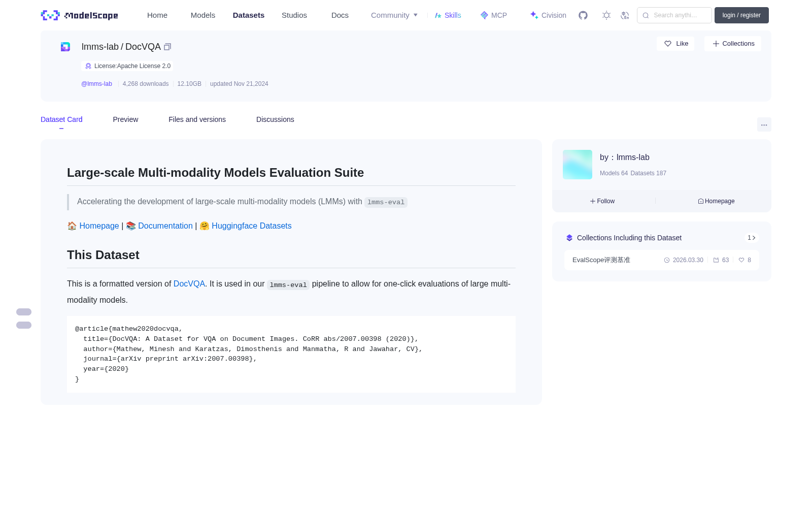
Task: Add the dataset to Collections
Action: click(733, 44)
